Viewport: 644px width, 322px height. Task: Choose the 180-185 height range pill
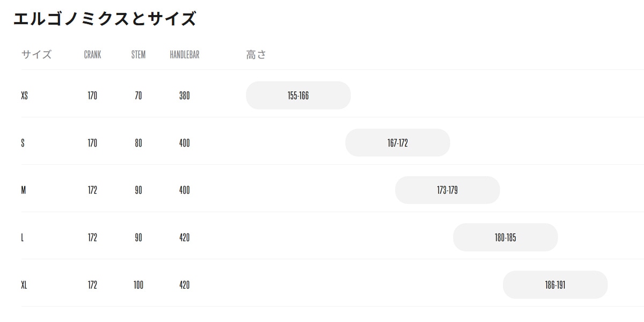click(505, 237)
